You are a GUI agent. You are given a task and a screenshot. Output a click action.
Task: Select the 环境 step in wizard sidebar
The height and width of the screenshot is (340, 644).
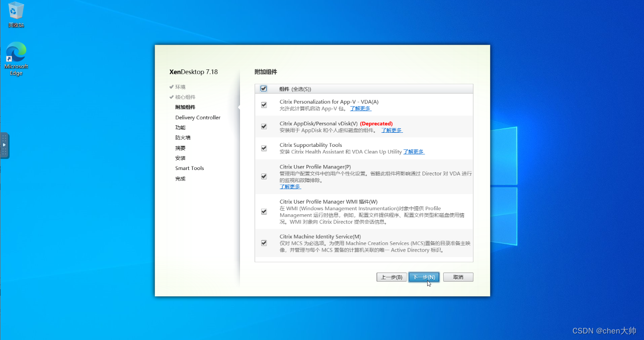[x=180, y=87]
